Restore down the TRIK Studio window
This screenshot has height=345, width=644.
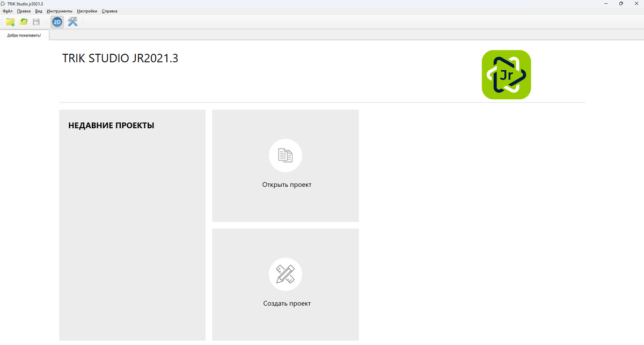621,4
